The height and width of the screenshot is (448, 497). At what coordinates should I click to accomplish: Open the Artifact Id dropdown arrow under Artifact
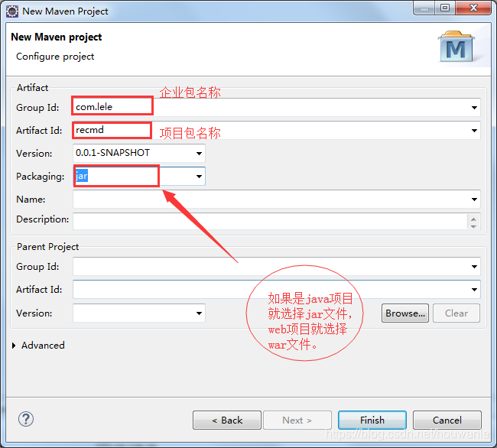click(474, 131)
